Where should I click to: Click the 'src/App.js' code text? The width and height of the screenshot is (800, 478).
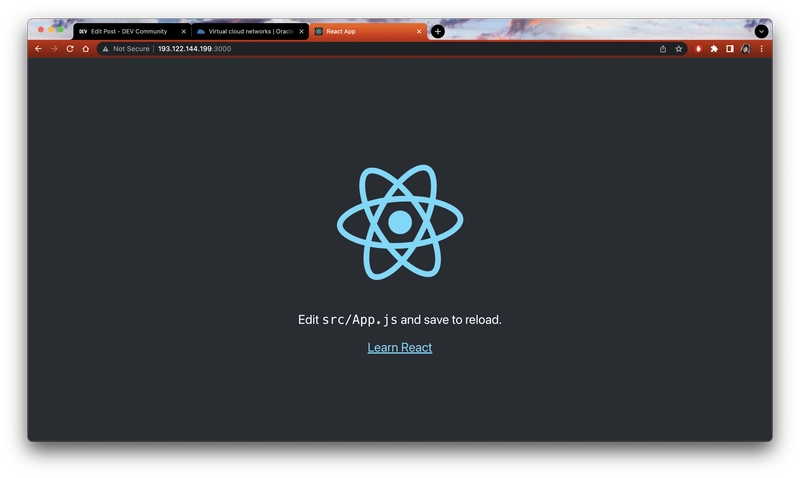point(360,320)
